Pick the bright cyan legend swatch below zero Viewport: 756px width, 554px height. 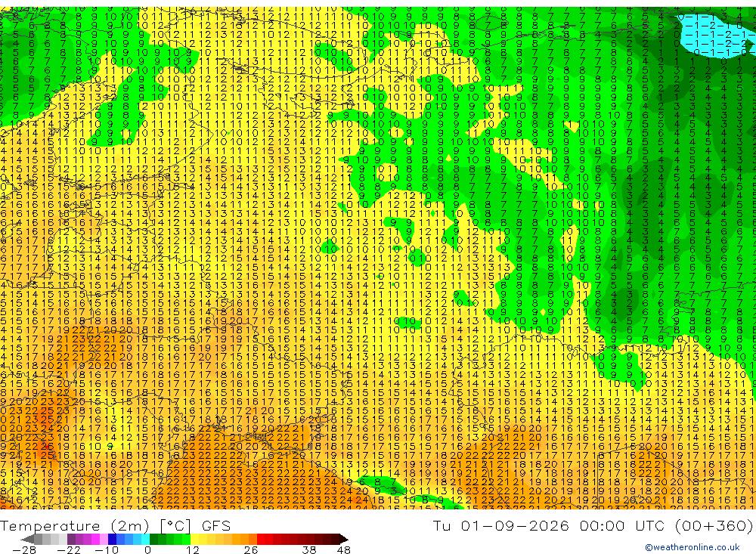coord(145,539)
